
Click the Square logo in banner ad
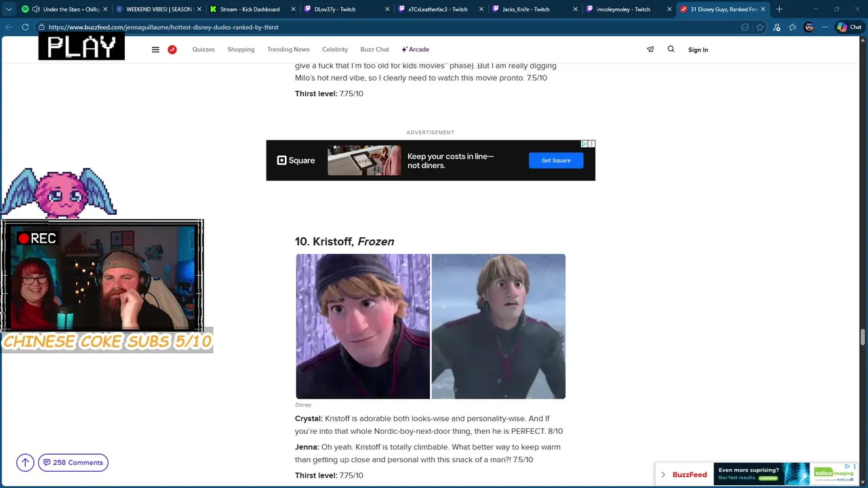[x=296, y=161]
